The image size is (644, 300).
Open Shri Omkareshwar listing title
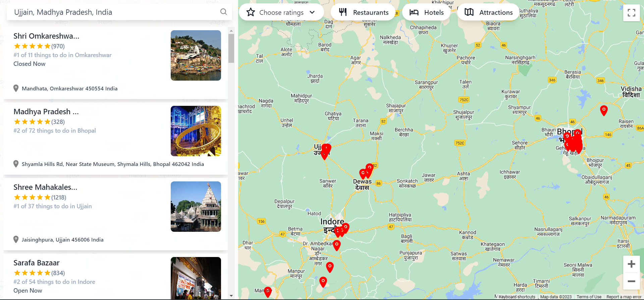click(46, 36)
